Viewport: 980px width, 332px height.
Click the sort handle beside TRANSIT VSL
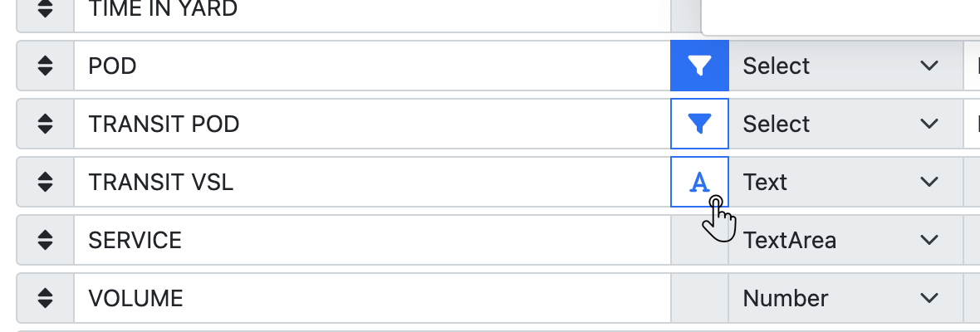point(46,182)
